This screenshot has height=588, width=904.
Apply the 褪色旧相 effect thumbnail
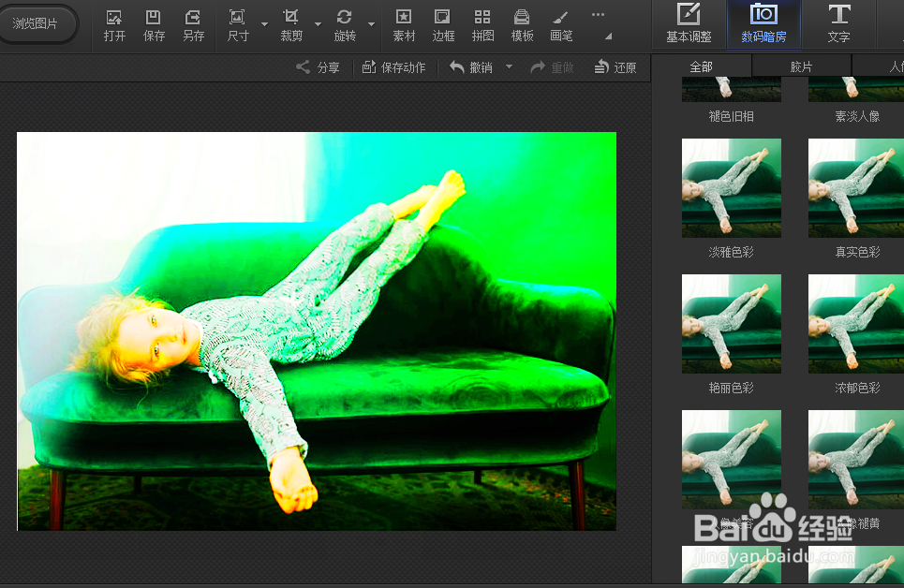(x=732, y=89)
